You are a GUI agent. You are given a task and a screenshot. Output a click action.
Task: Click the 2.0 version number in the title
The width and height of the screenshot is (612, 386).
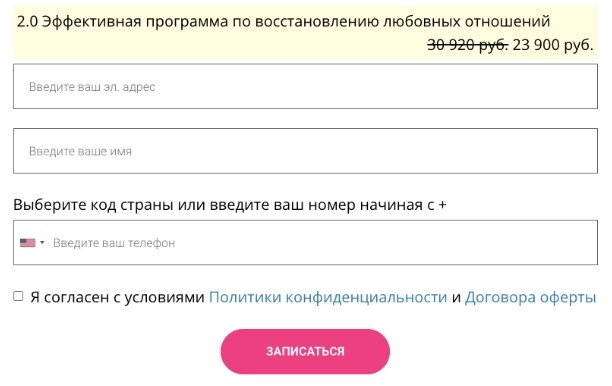point(27,21)
